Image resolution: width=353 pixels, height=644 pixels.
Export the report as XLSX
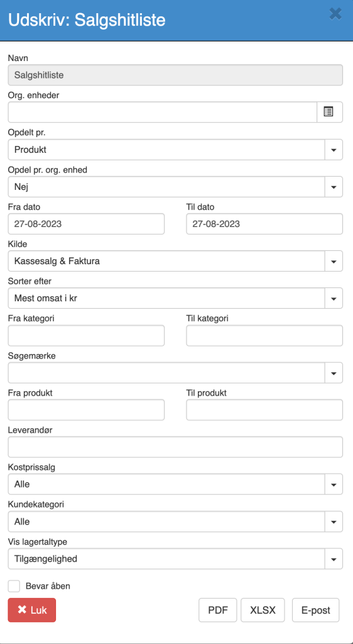click(263, 610)
